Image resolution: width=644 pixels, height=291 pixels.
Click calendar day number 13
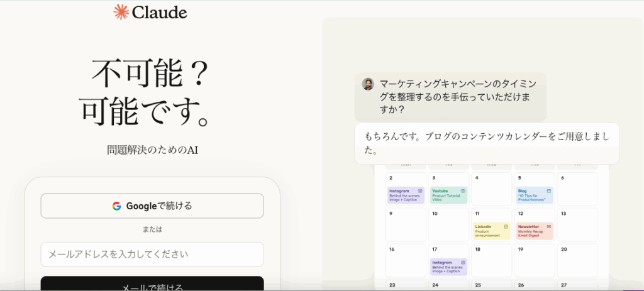tap(563, 214)
